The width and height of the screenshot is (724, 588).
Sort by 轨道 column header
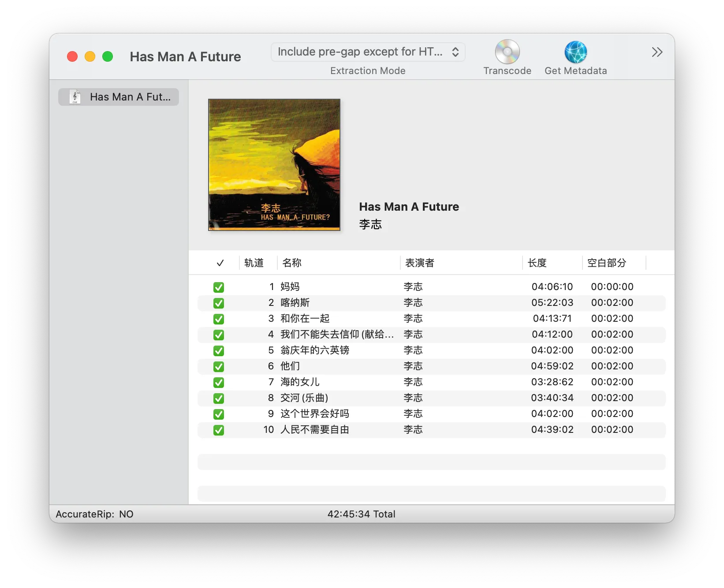point(254,263)
